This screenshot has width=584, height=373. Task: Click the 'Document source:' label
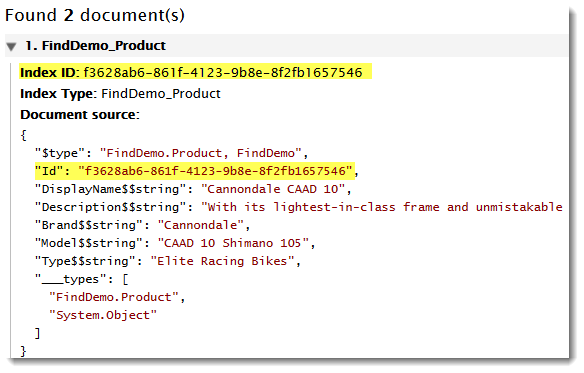point(80,115)
